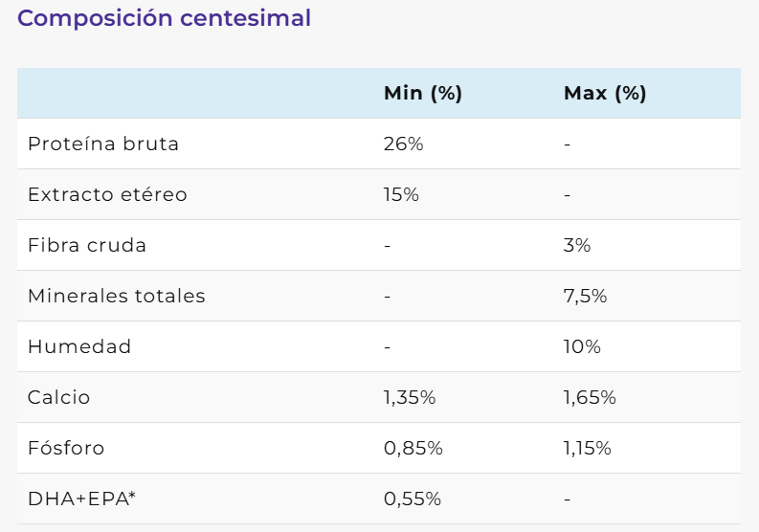Click the "Calcio" row label
Screen dimensions: 759x532
coord(59,397)
